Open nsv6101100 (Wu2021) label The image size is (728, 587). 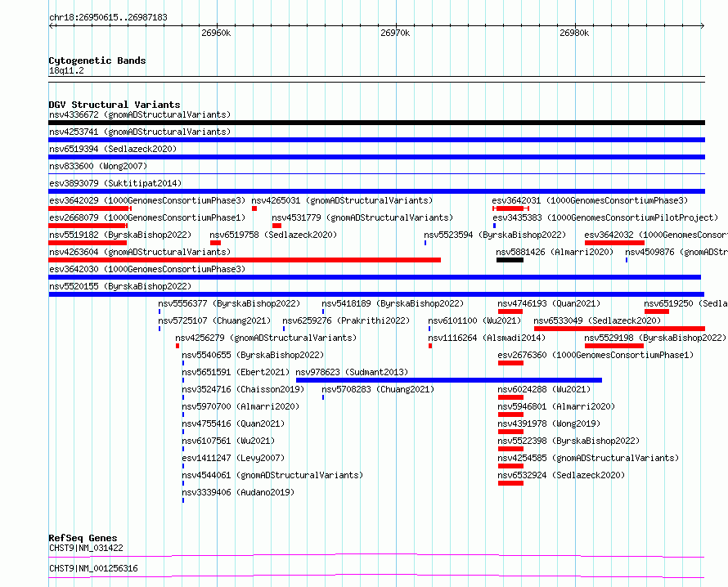point(474,320)
